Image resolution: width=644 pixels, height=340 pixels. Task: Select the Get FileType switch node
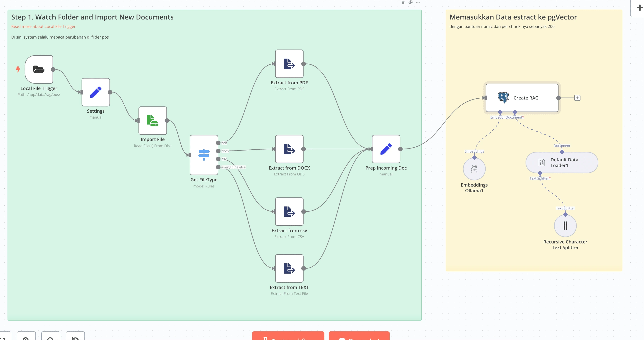(x=204, y=155)
